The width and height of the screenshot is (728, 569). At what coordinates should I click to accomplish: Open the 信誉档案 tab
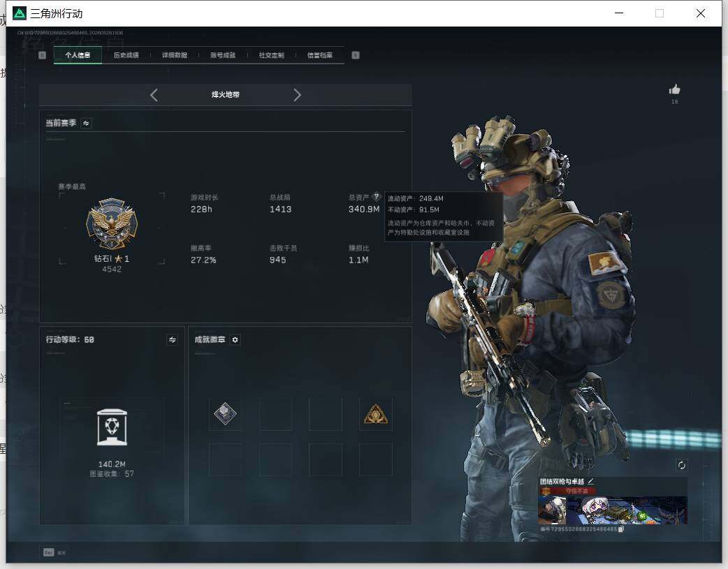(x=320, y=55)
